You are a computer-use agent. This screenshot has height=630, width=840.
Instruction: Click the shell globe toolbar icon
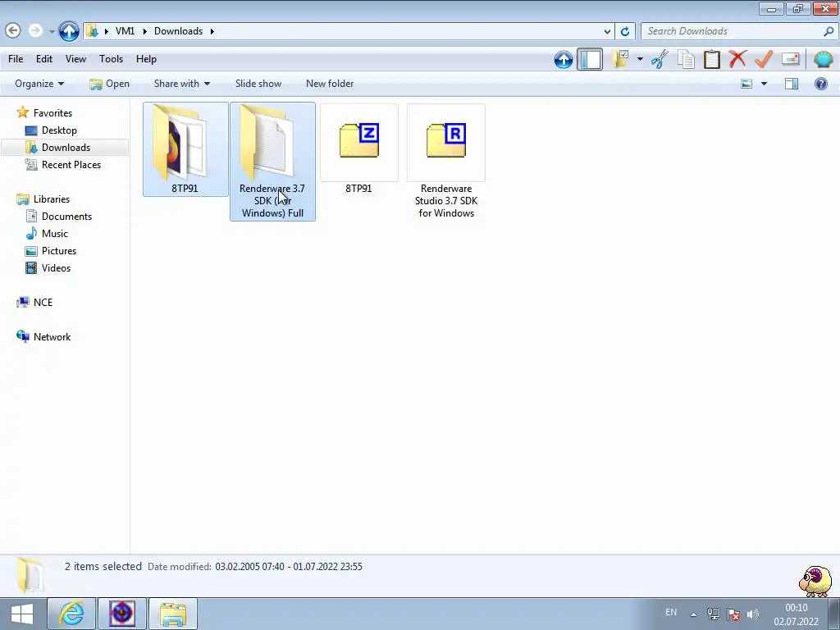(x=823, y=59)
